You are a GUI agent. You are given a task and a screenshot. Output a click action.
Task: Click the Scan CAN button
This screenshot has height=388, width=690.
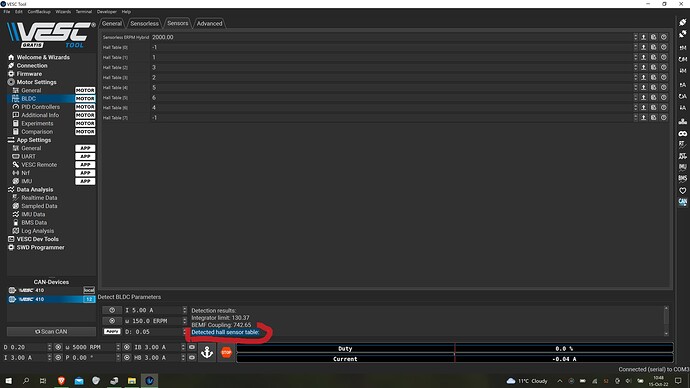pos(51,332)
